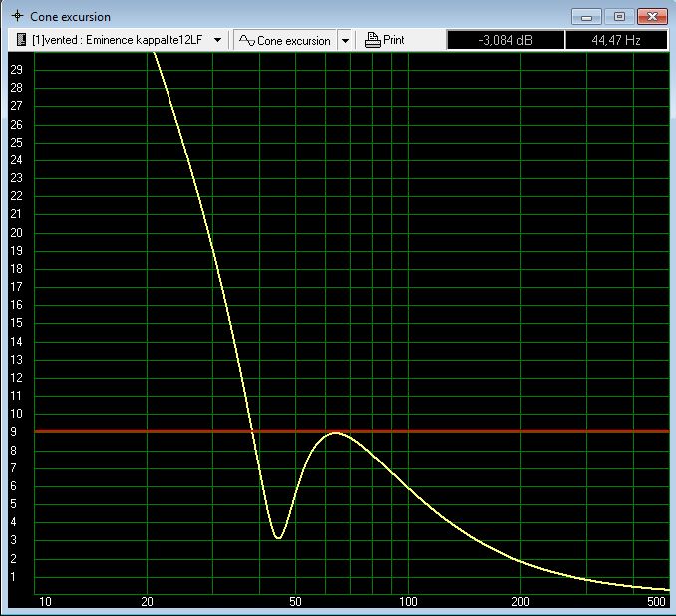Minimize the Cone excursion window
This screenshot has height=616, width=676.
(588, 16)
